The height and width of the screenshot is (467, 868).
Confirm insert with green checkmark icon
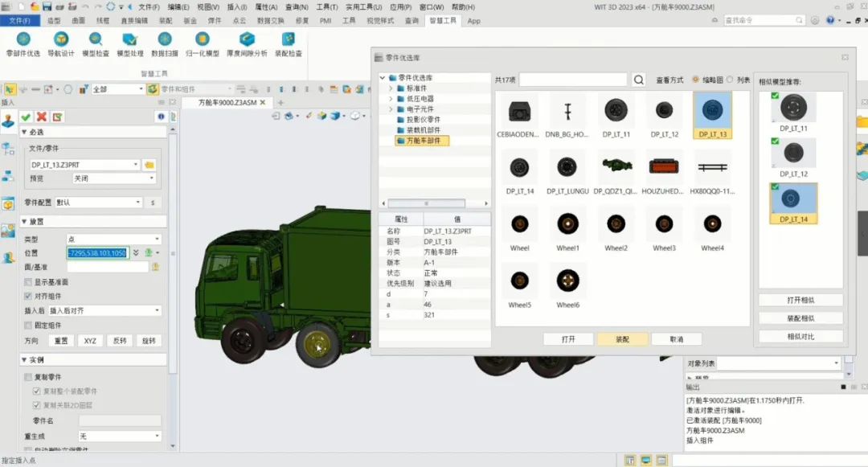[x=26, y=117]
